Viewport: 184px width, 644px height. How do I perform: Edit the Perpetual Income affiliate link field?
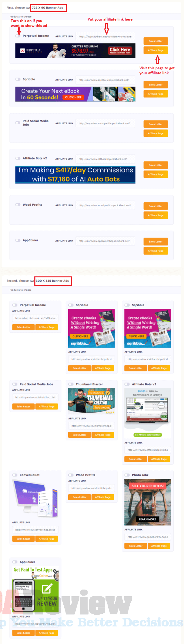coord(105,36)
